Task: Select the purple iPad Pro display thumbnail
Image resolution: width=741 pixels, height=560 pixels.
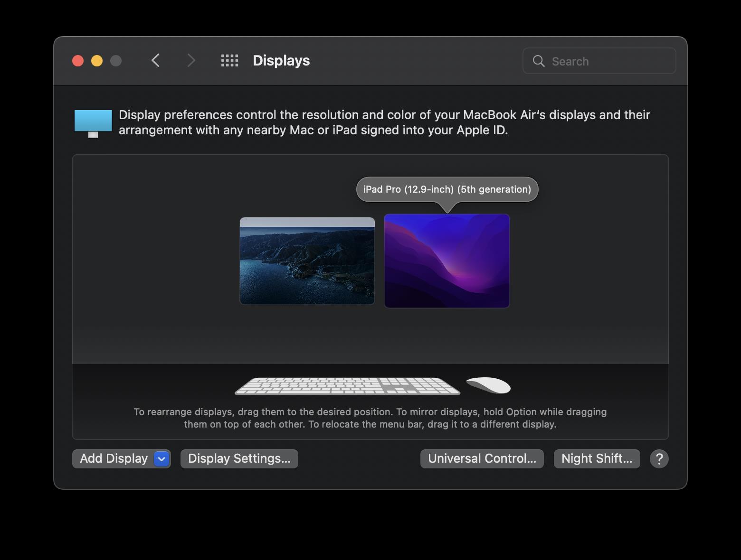Action: [x=446, y=261]
